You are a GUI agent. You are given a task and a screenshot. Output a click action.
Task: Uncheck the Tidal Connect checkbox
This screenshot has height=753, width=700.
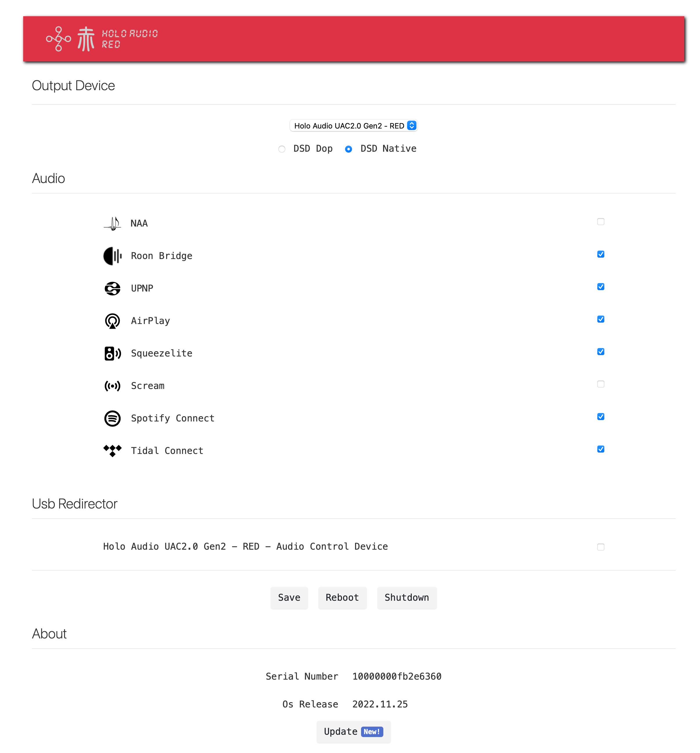tap(601, 449)
